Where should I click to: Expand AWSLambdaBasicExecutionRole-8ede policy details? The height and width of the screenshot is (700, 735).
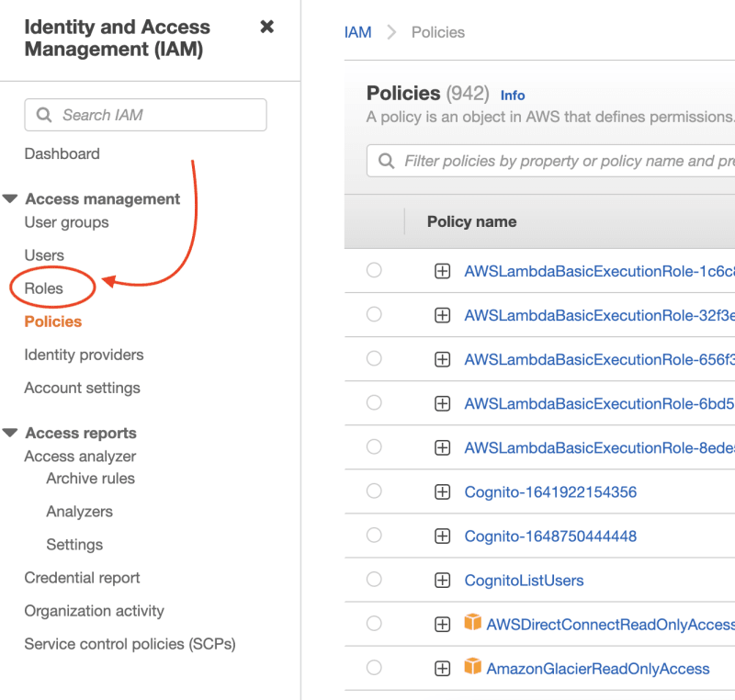pyautogui.click(x=443, y=448)
